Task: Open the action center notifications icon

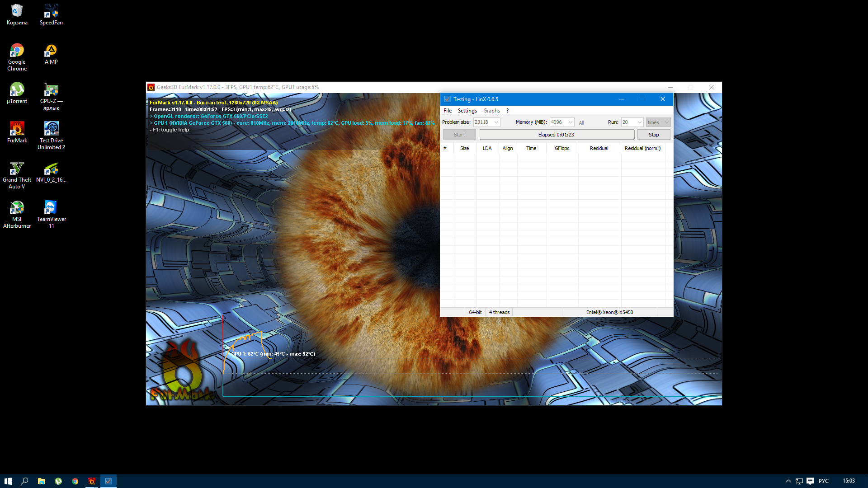Action: [810, 481]
